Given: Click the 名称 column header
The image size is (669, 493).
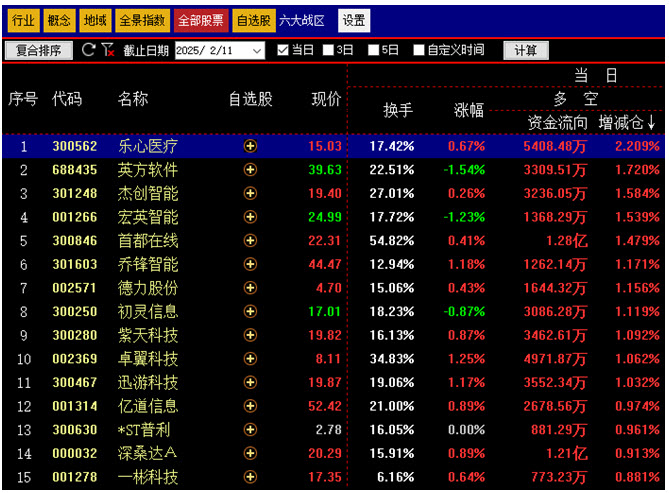Looking at the screenshot, I should point(133,99).
